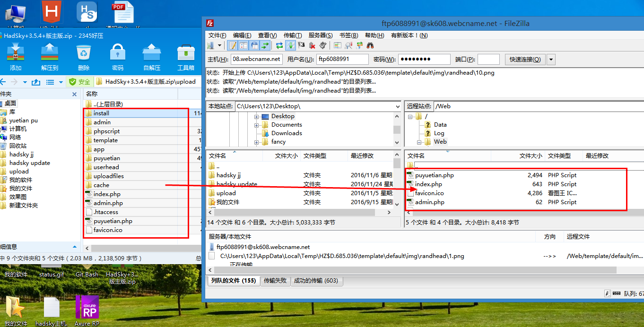Open the Axure RP desktop icon
Image resolution: width=644 pixels, height=327 pixels.
click(87, 311)
